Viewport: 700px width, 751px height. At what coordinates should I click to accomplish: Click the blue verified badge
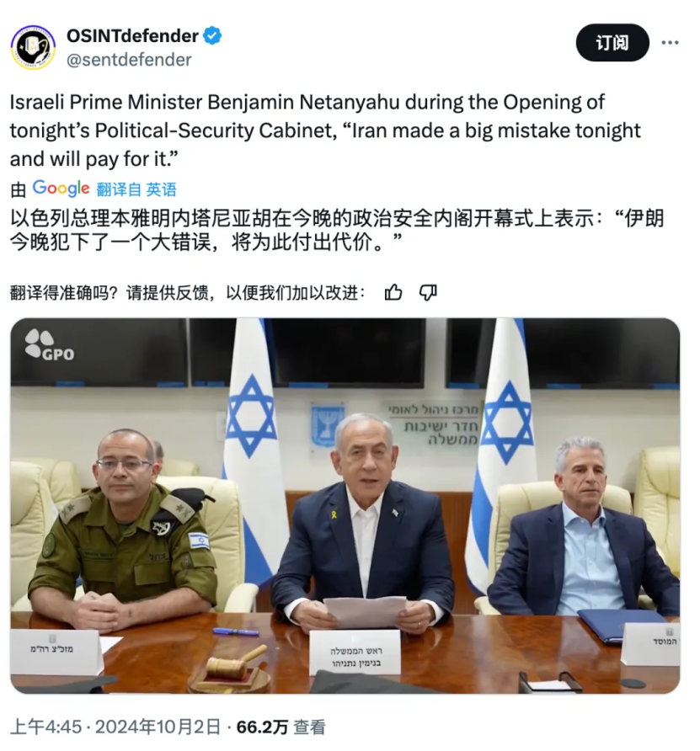click(x=212, y=36)
